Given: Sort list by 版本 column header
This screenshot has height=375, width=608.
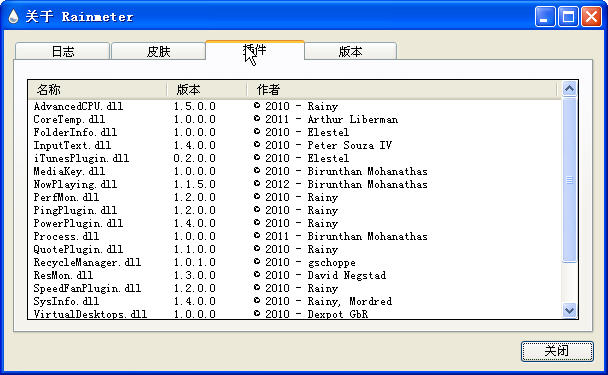Looking at the screenshot, I should tap(207, 90).
